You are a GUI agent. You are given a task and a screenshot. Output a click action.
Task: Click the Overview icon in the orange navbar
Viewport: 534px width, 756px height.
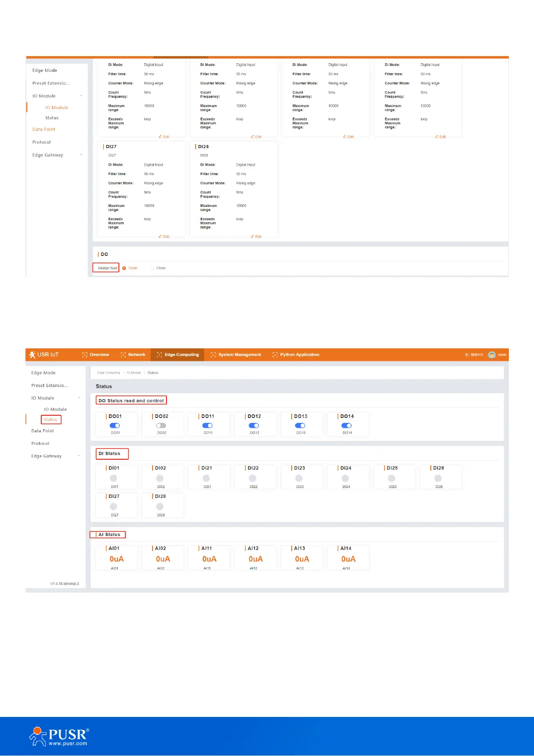(x=85, y=355)
